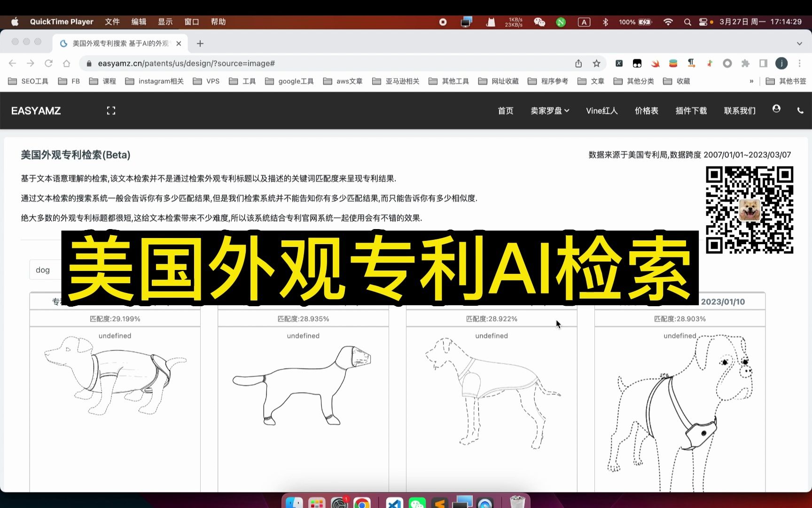The height and width of the screenshot is (508, 812).
Task: Click the WeChat menu bar icon
Action: click(539, 22)
